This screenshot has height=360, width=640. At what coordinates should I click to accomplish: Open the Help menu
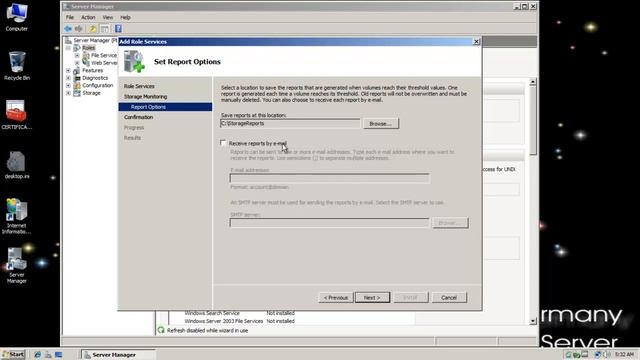tap(125, 18)
